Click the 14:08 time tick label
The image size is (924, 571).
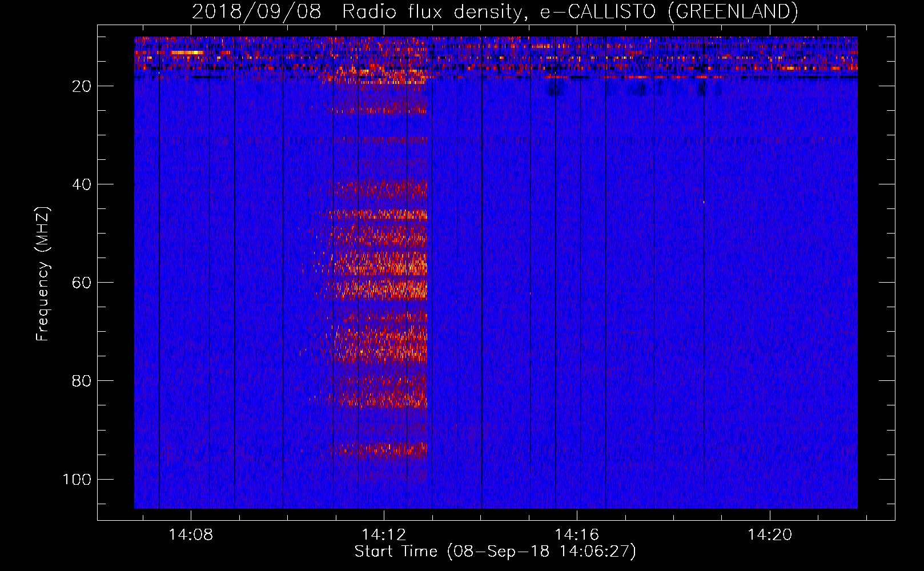point(191,534)
